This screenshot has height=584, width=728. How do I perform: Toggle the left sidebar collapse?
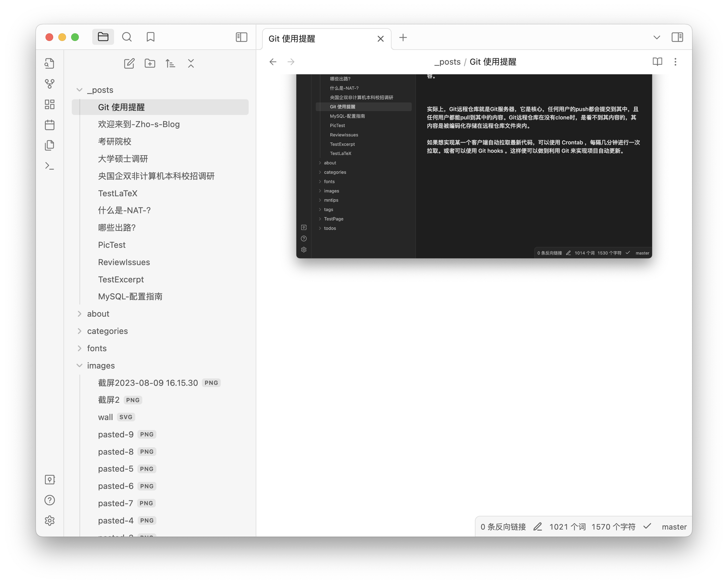(241, 37)
